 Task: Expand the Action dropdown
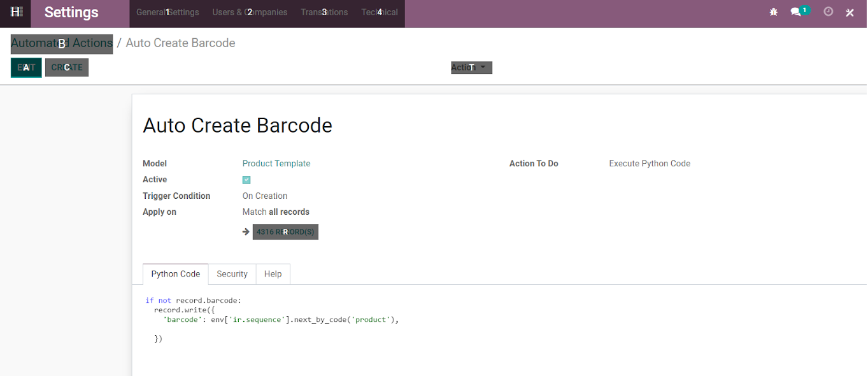click(x=471, y=68)
